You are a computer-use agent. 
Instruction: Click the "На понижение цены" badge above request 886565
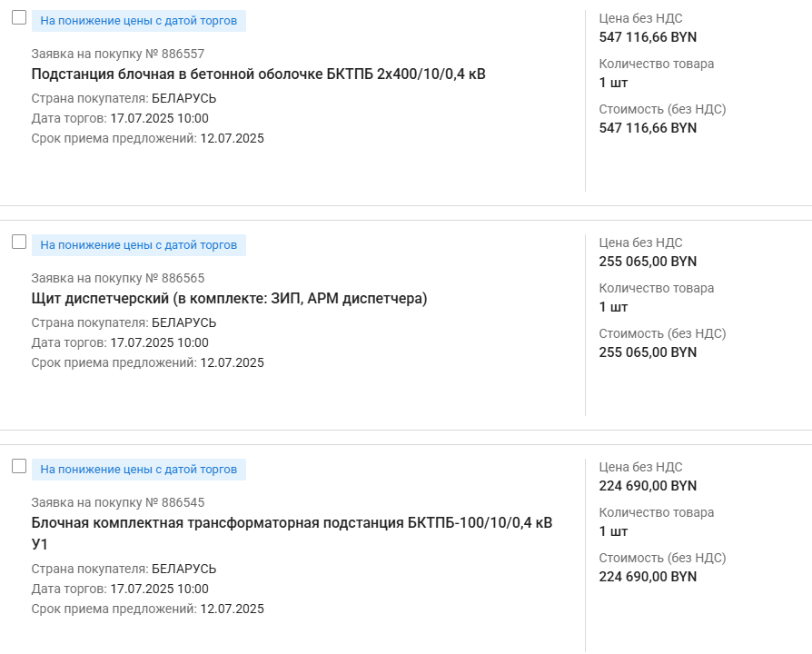click(x=139, y=245)
